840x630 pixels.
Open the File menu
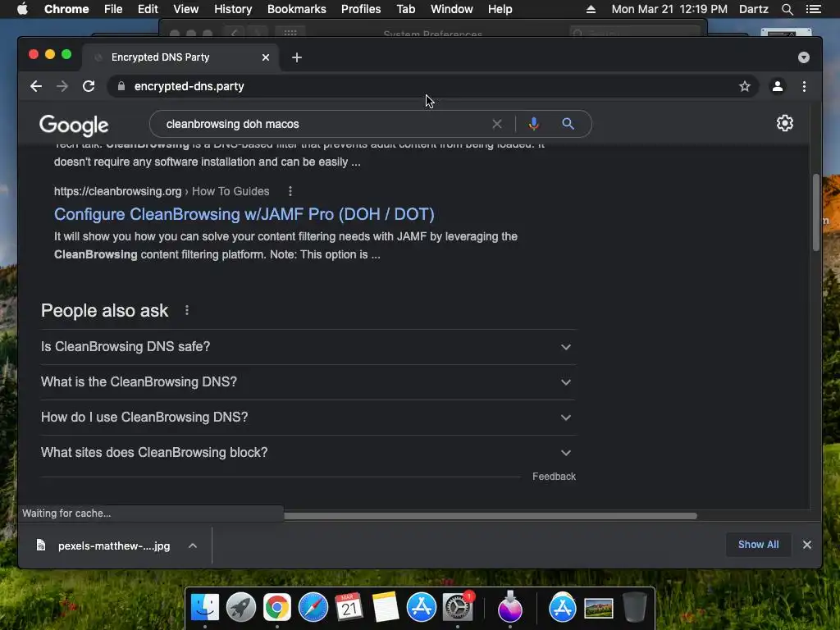point(113,9)
